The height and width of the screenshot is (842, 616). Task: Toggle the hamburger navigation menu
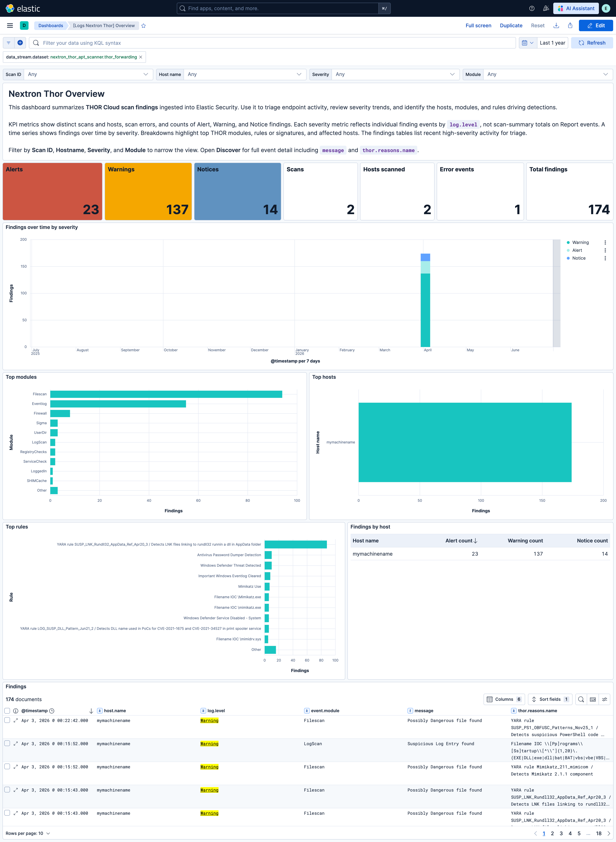10,25
